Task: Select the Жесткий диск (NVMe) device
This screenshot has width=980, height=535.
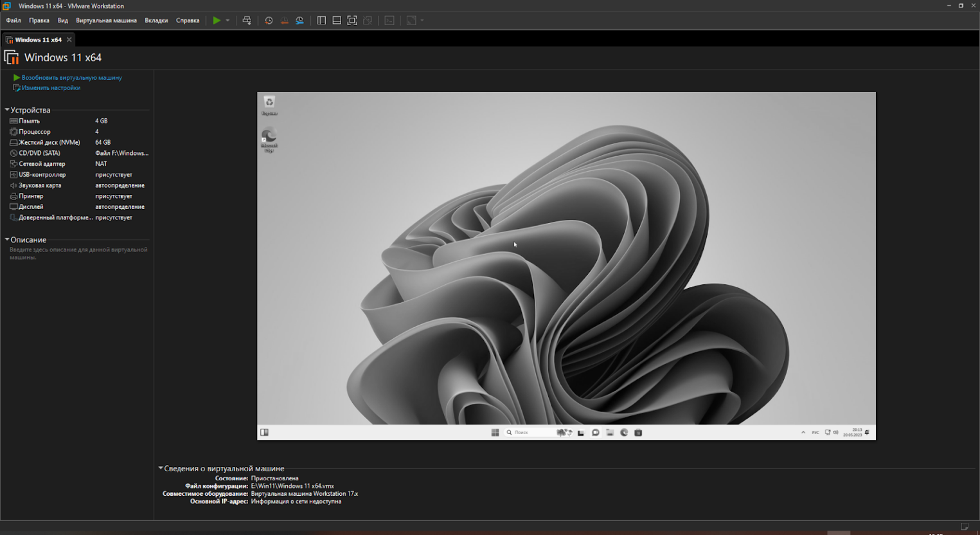Action: coord(78,143)
